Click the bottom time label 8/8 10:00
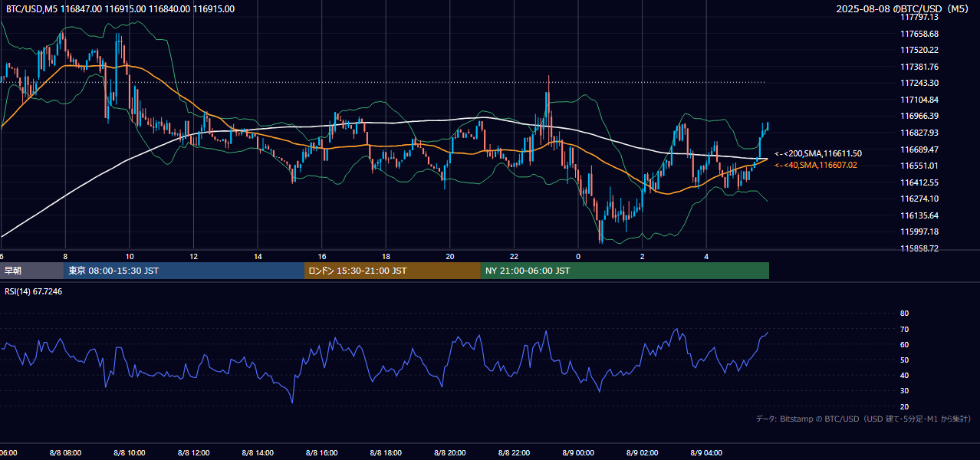The image size is (980, 460). pyautogui.click(x=130, y=453)
